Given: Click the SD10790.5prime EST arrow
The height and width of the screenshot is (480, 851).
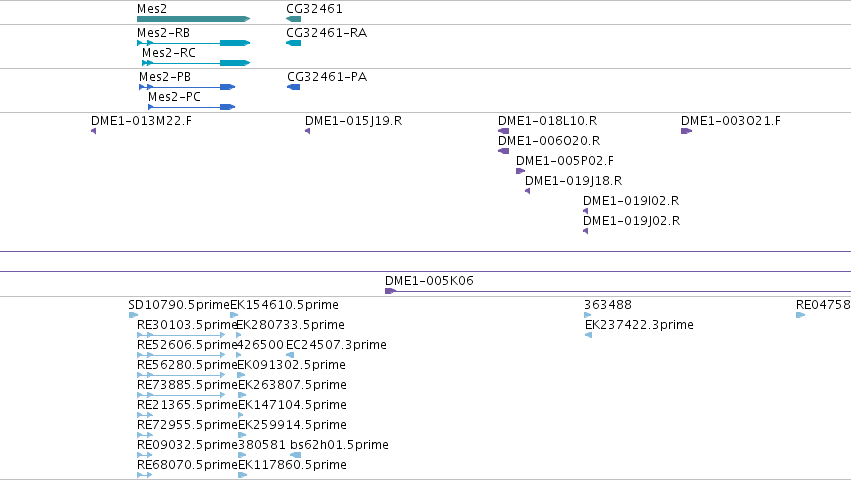Looking at the screenshot, I should (134, 315).
